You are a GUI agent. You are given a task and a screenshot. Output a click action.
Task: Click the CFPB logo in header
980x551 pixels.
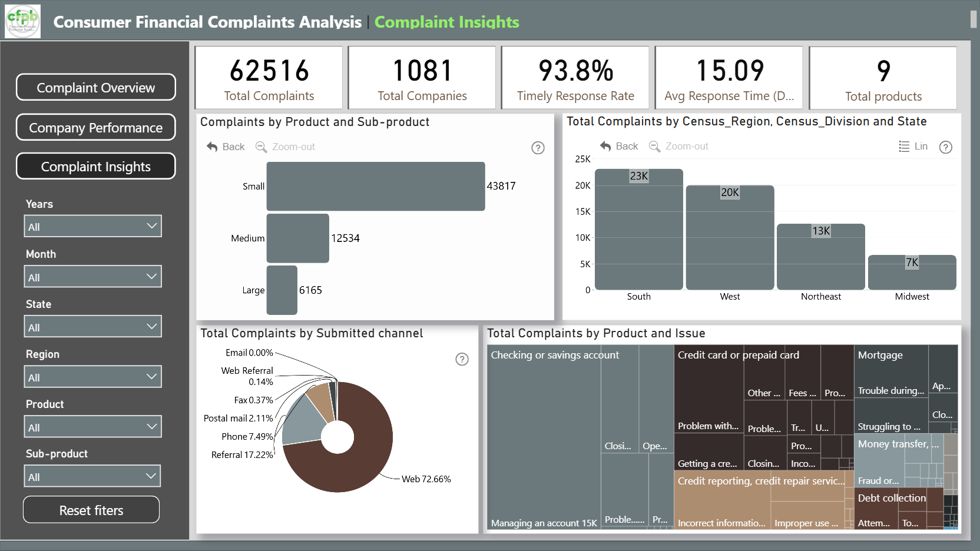click(23, 21)
